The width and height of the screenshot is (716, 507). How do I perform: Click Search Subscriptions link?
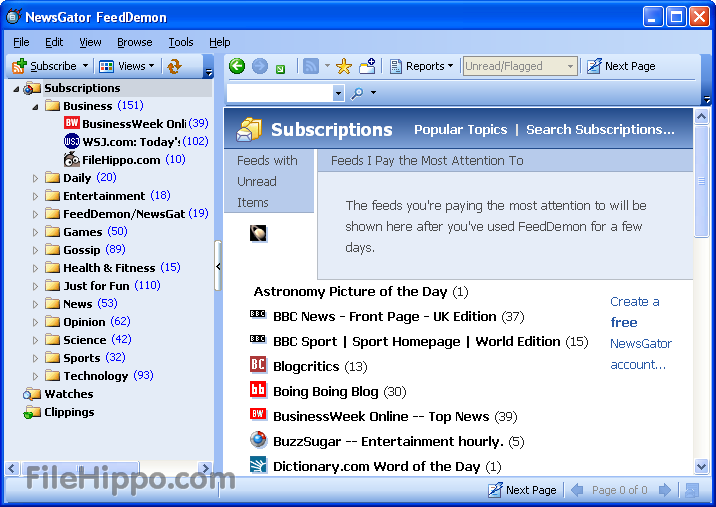[x=600, y=129]
